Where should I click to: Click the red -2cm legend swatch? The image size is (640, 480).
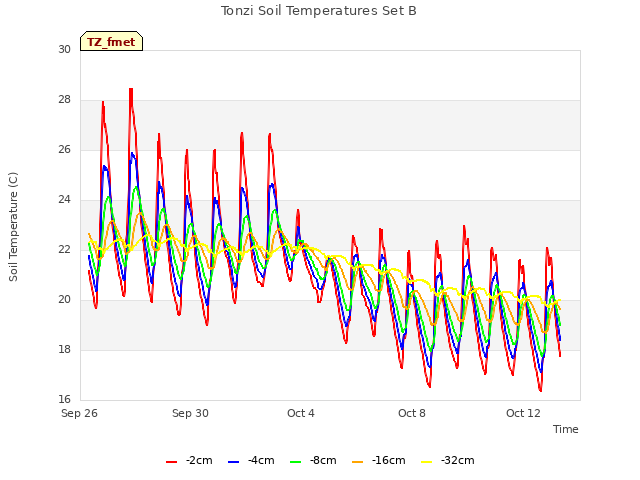click(171, 462)
